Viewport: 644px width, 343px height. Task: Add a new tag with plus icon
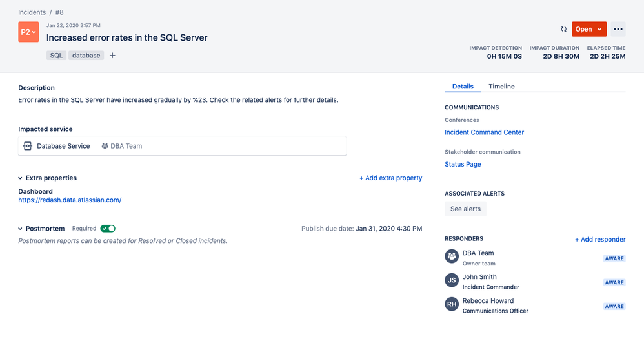click(x=112, y=56)
